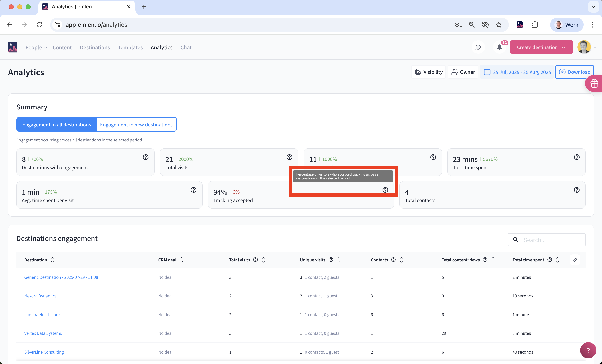Open the Nexora Dynamics destination link

[40, 296]
